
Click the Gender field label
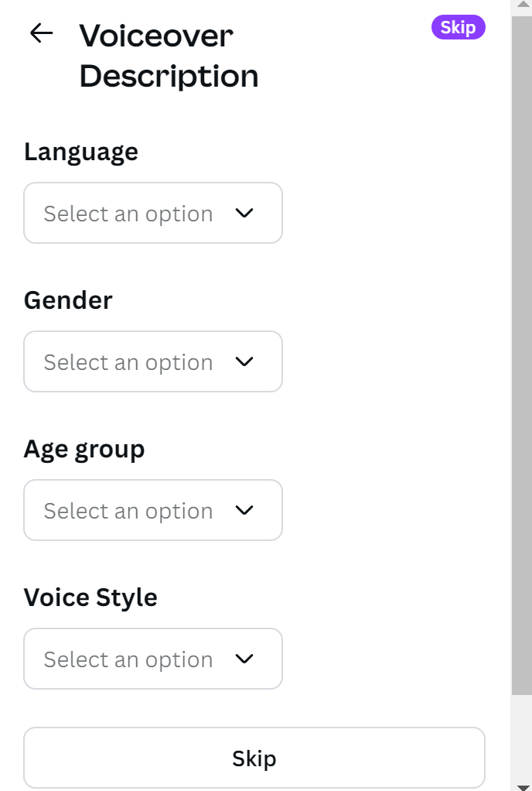tap(68, 300)
